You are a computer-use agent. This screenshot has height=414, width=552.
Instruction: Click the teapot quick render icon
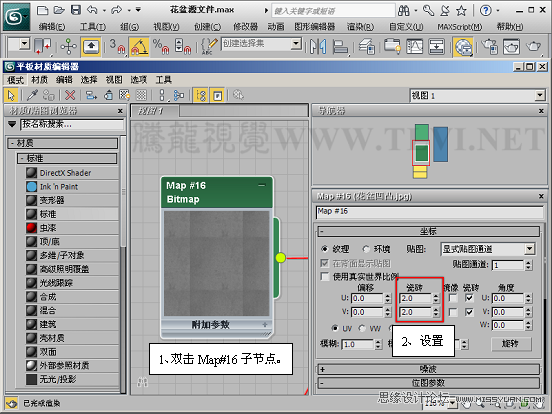[533, 46]
